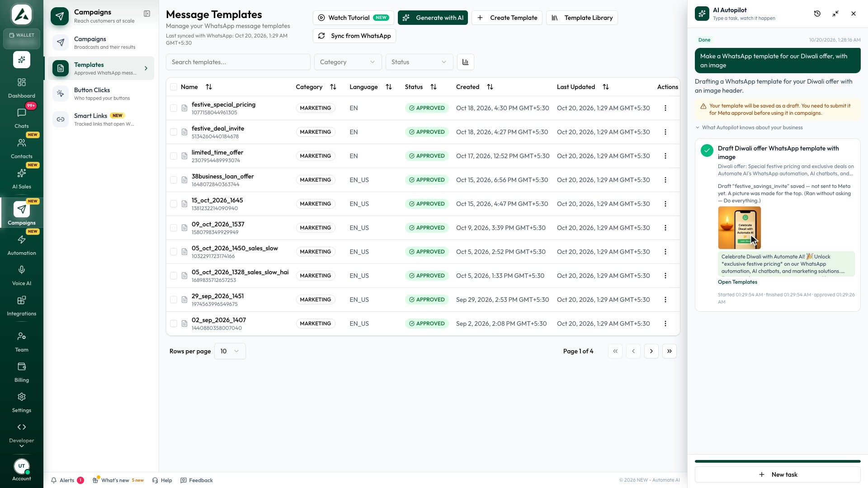This screenshot has width=868, height=488.
Task: Open template analytics chart icon
Action: (466, 62)
